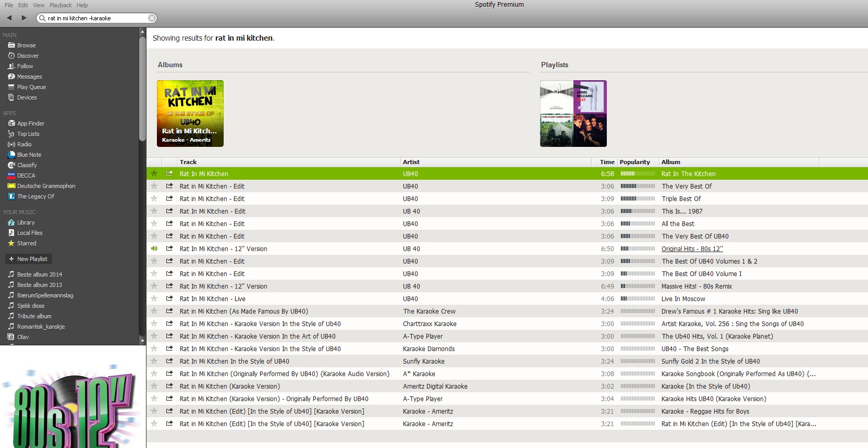The image size is (868, 448).
Task: Star the track from All the Best
Action: tap(154, 223)
